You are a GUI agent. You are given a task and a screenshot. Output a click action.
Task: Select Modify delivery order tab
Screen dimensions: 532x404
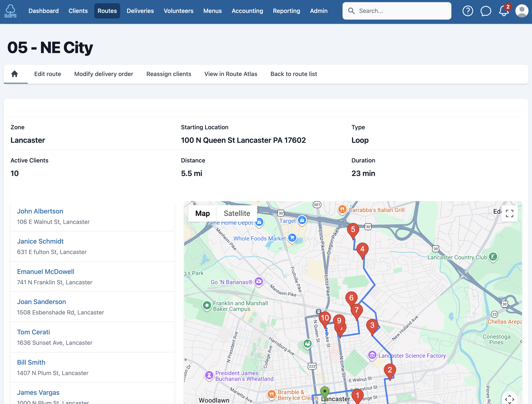(x=104, y=74)
